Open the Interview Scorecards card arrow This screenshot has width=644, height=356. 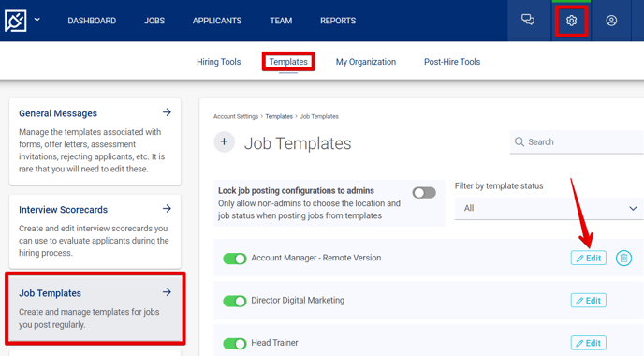point(167,208)
